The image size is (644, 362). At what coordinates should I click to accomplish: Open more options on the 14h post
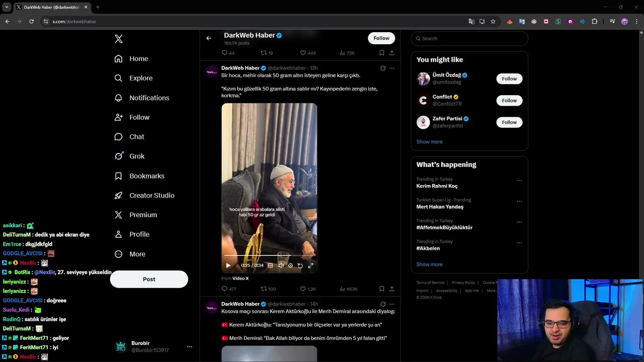click(x=392, y=304)
